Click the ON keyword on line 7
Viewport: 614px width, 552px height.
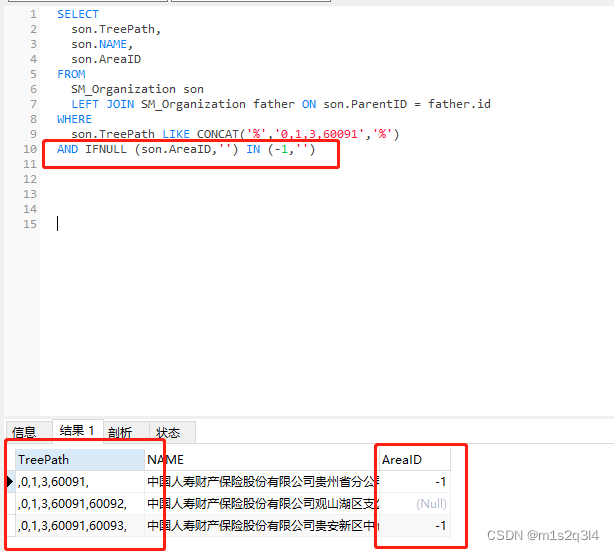click(309, 104)
